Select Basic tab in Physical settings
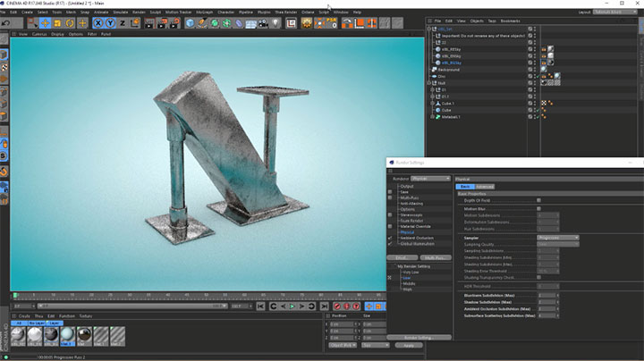 click(465, 187)
